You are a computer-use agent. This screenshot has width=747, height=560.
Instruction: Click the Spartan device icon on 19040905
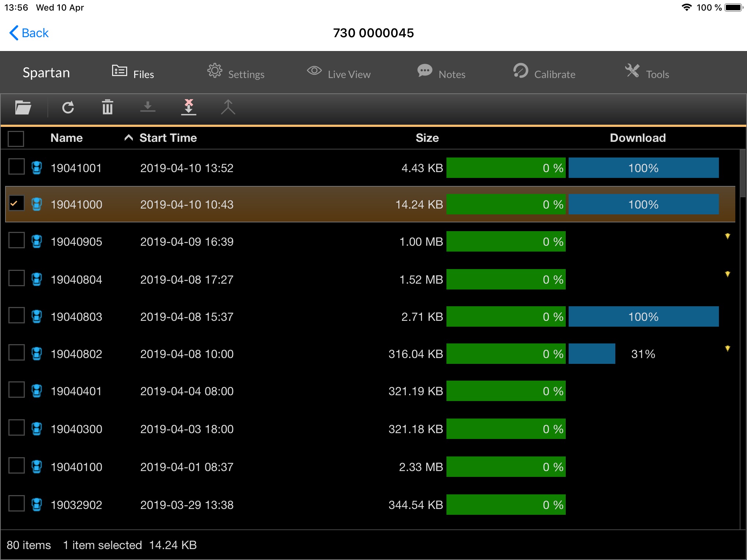tap(36, 241)
